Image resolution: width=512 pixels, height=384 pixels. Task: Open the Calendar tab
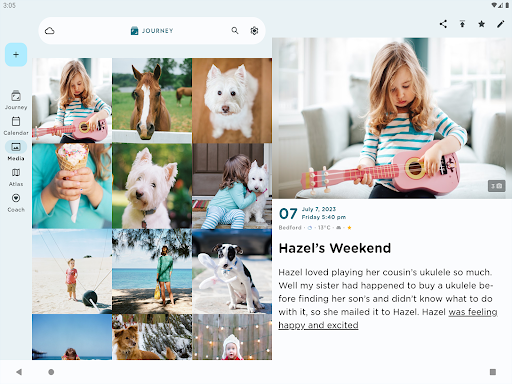pos(16,126)
